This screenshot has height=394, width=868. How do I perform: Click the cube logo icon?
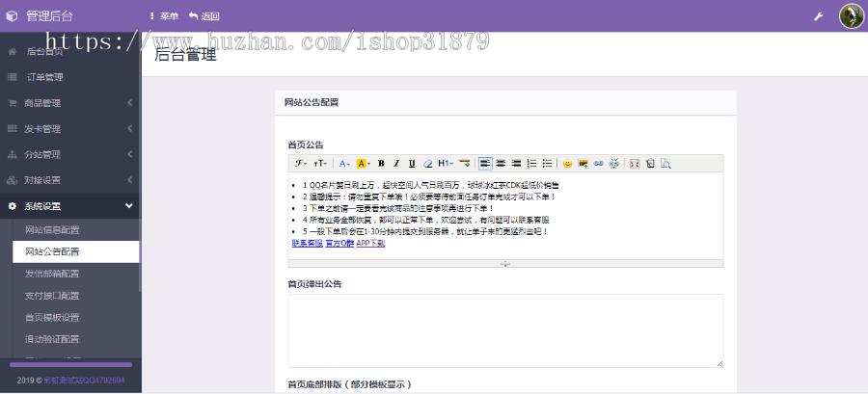13,16
